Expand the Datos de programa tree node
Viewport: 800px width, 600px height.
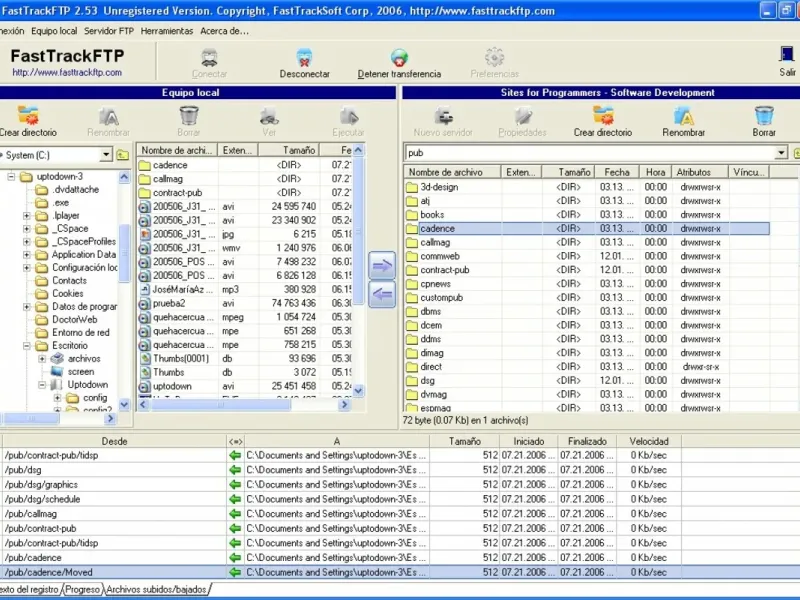27,307
